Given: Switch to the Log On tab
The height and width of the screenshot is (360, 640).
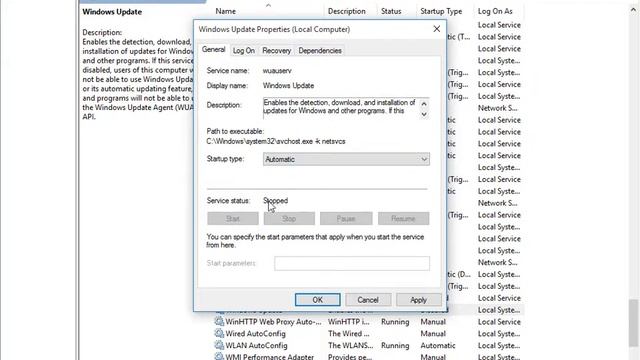Looking at the screenshot, I should [244, 51].
